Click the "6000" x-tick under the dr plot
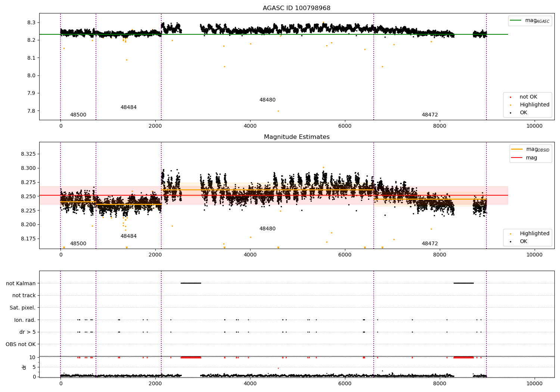 [x=345, y=383]
